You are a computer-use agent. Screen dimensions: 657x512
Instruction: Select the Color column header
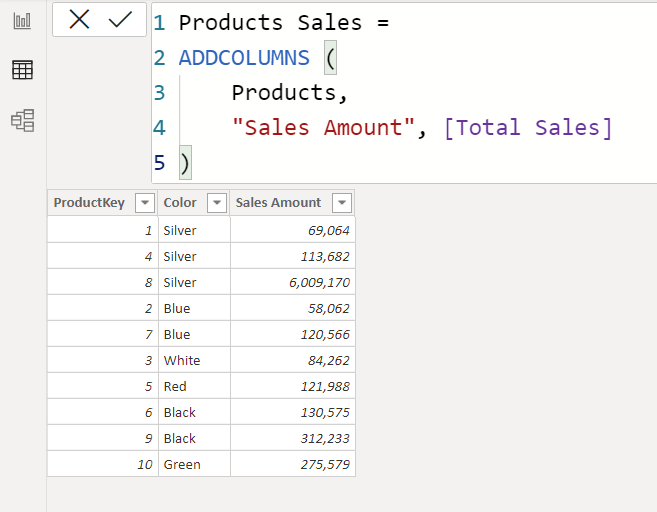coord(180,203)
